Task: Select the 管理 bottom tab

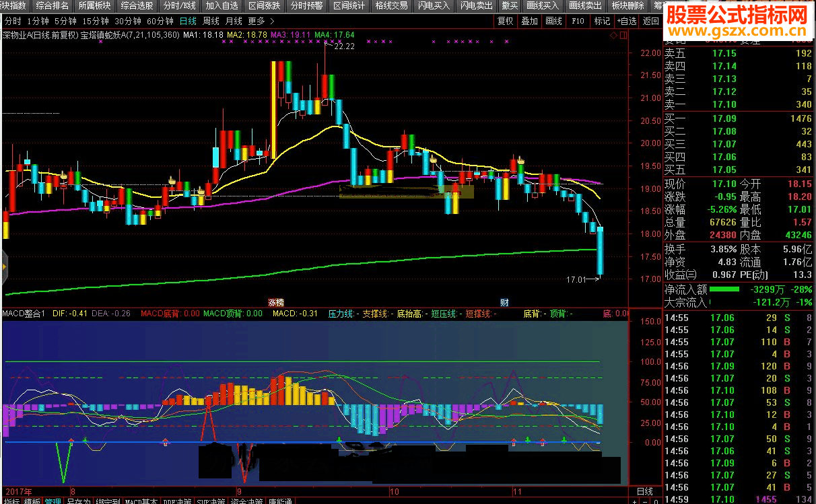Action: coord(53,501)
